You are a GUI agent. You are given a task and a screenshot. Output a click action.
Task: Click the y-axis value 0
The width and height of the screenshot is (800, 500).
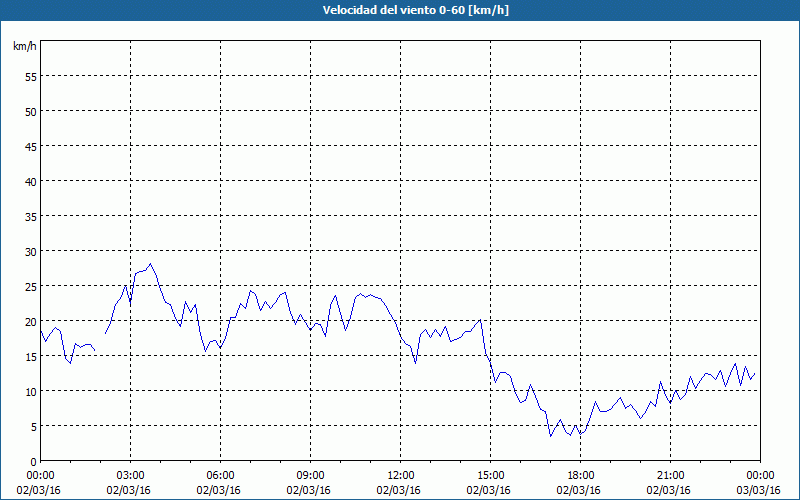coord(33,462)
